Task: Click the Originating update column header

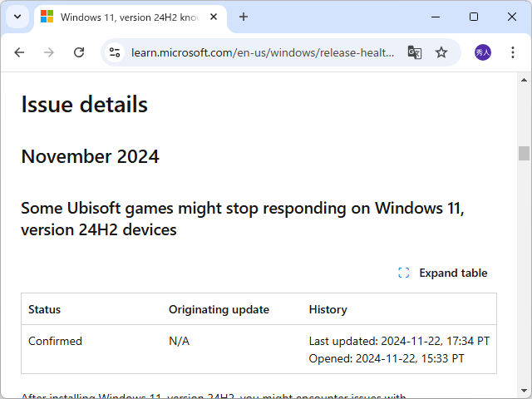Action: tap(219, 309)
